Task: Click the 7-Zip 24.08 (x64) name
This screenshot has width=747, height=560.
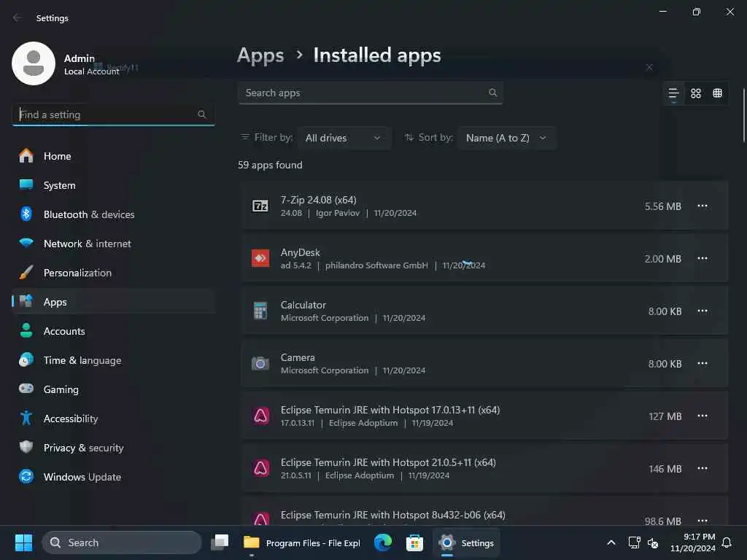Action: 318,200
